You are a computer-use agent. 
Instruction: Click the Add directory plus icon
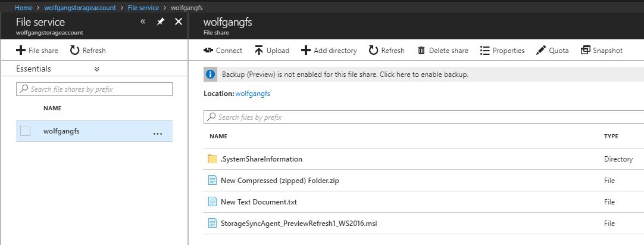tap(306, 51)
